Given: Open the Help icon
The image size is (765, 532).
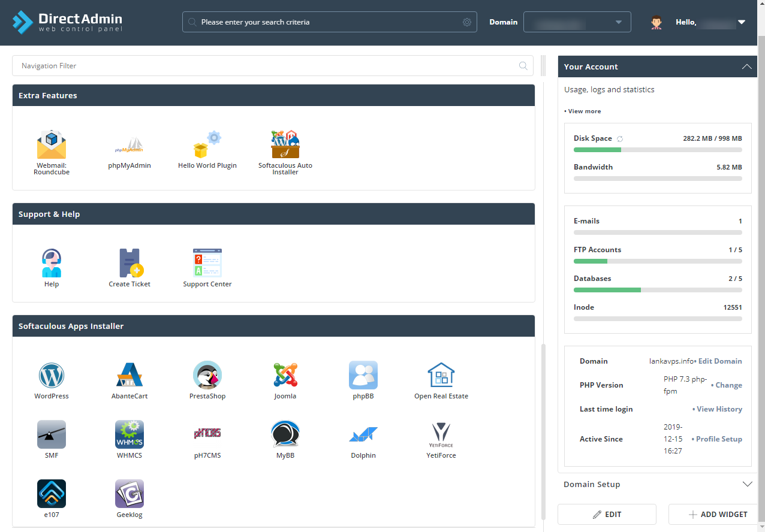Looking at the screenshot, I should [x=52, y=268].
